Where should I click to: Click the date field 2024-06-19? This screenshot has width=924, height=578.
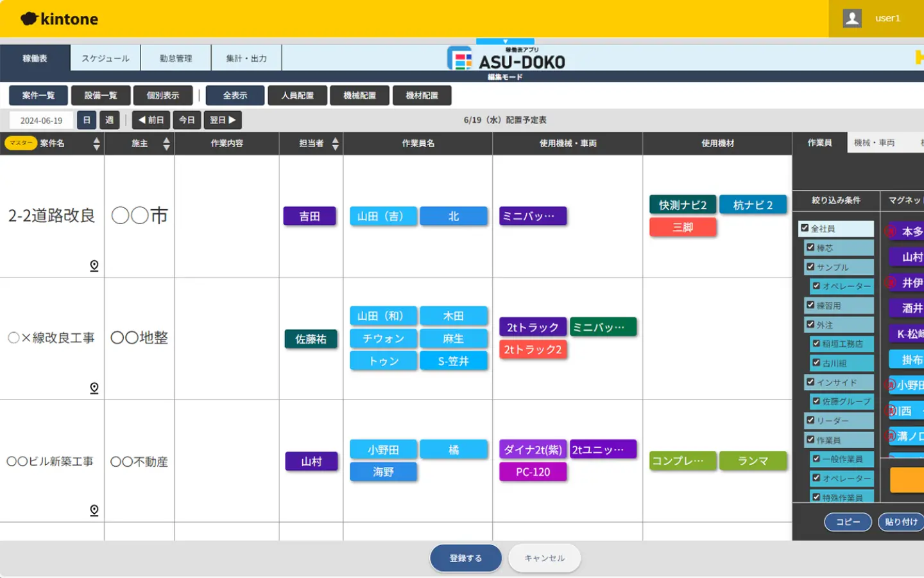42,120
